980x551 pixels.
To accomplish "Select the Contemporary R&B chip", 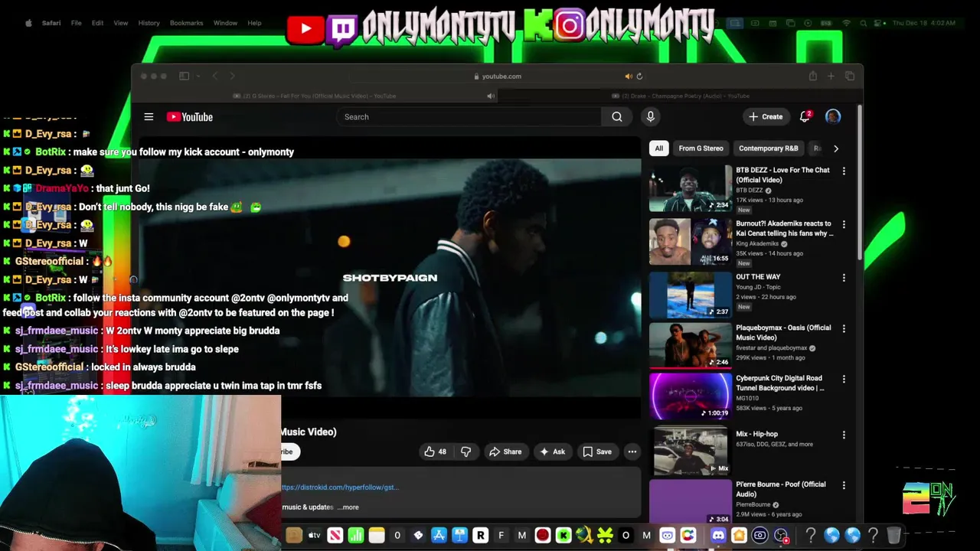I will click(768, 148).
